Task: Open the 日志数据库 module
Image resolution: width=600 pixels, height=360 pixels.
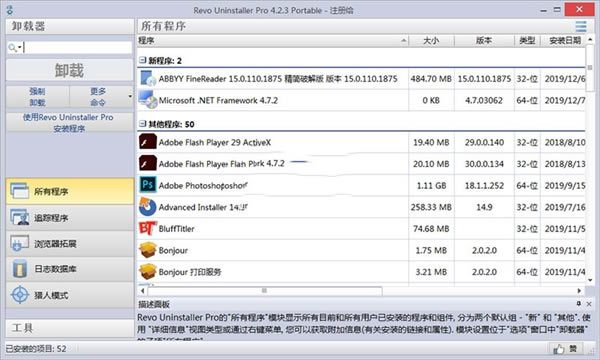Action: coord(70,269)
